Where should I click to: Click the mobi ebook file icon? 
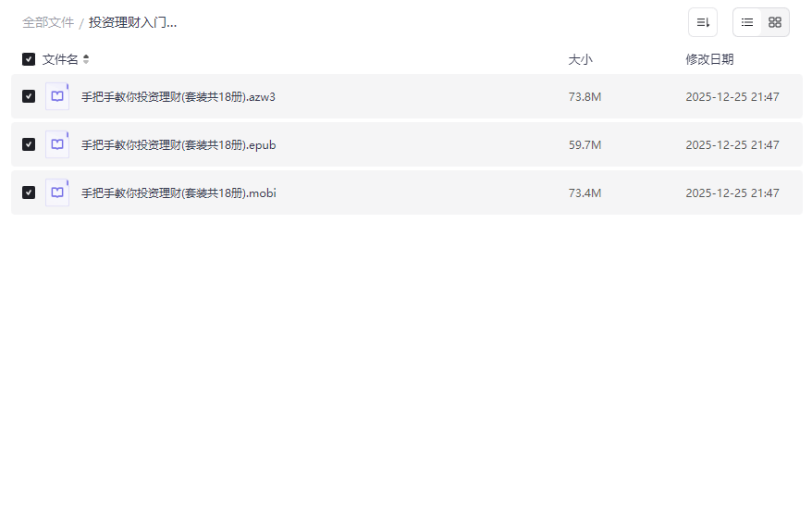coord(57,192)
